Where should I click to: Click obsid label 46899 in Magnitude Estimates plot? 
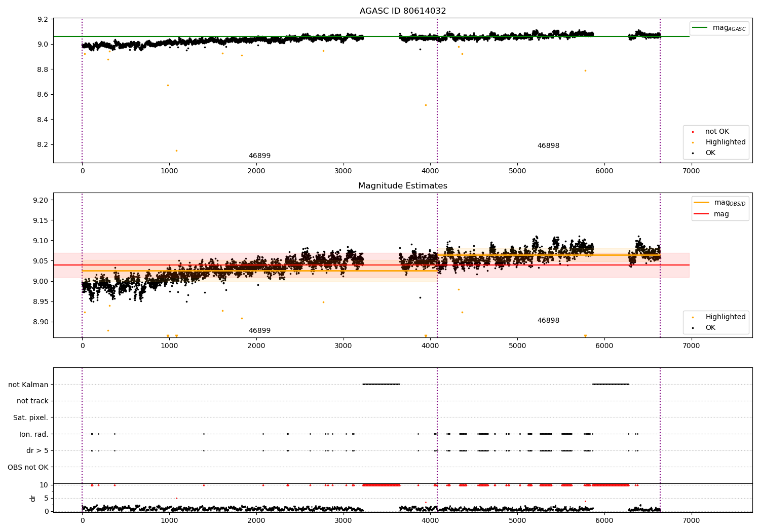tap(259, 331)
